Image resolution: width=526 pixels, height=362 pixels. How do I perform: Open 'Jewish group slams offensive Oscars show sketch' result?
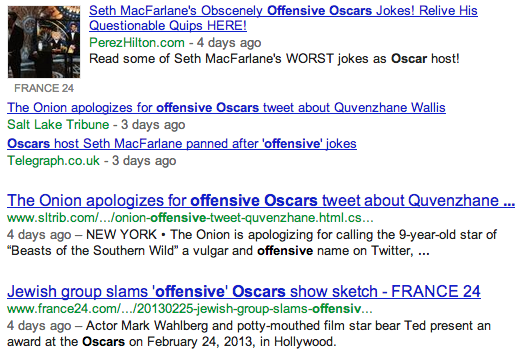(x=244, y=292)
